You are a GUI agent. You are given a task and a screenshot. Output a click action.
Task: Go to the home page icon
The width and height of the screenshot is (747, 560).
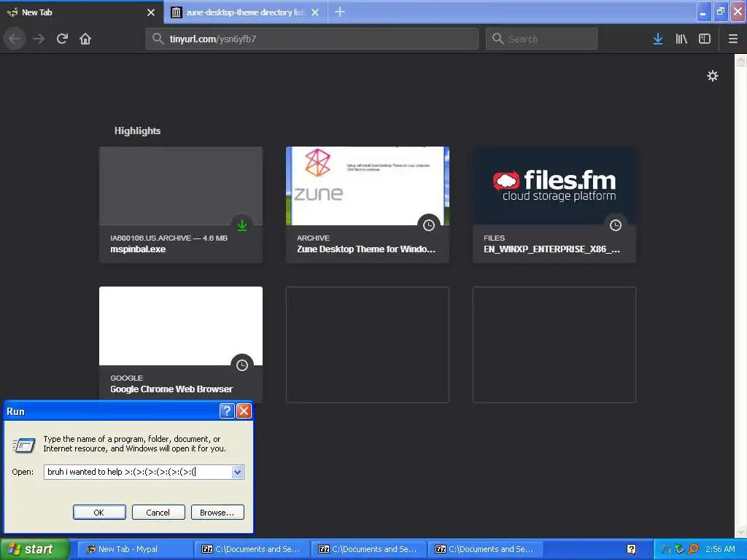point(85,39)
